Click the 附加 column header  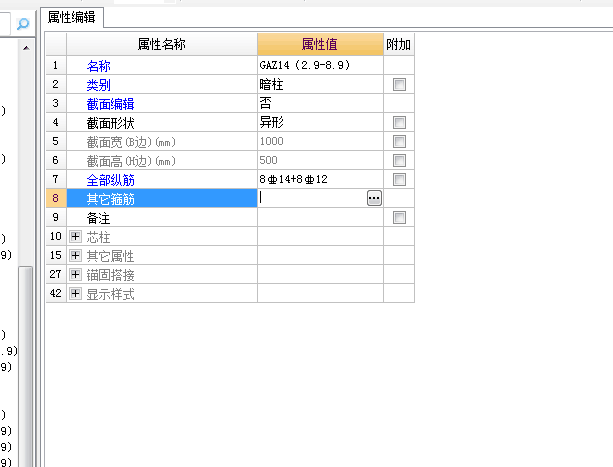pyautogui.click(x=399, y=44)
